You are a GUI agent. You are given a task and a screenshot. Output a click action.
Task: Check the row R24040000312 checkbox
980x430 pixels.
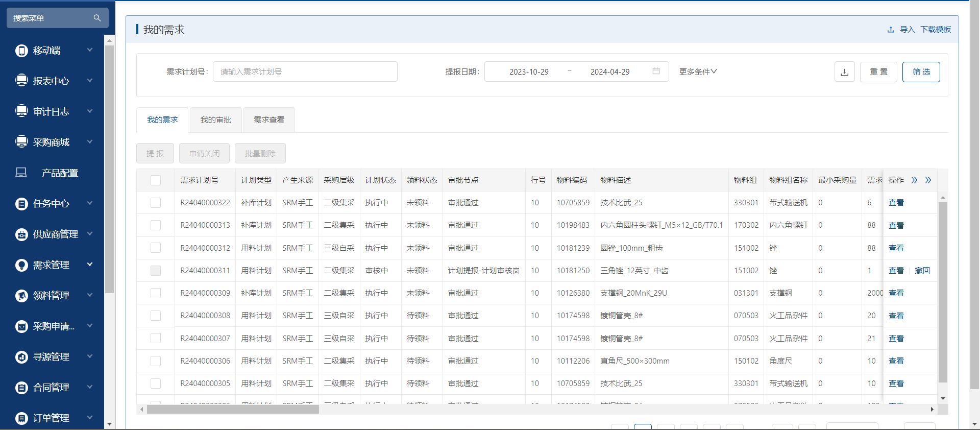coord(156,248)
